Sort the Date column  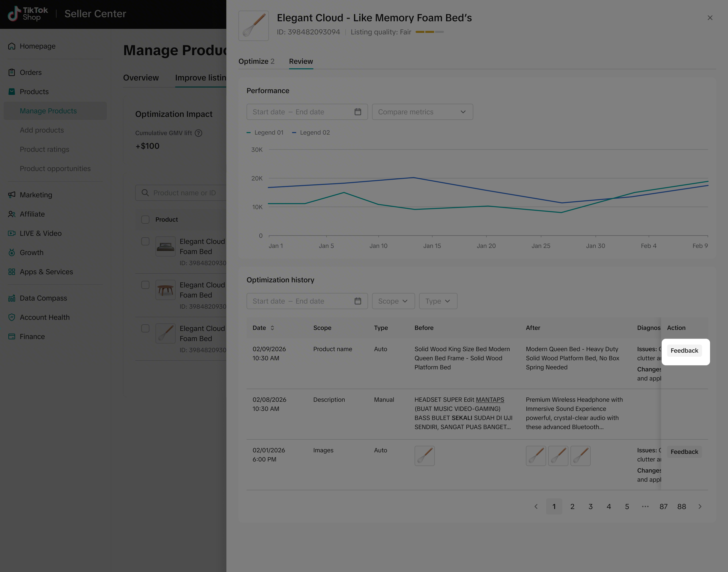(x=272, y=328)
